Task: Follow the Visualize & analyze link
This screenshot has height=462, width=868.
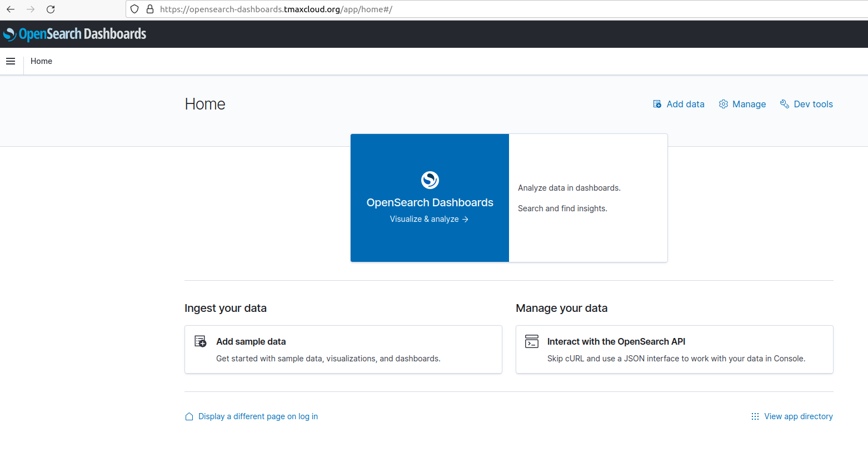Action: click(425, 219)
